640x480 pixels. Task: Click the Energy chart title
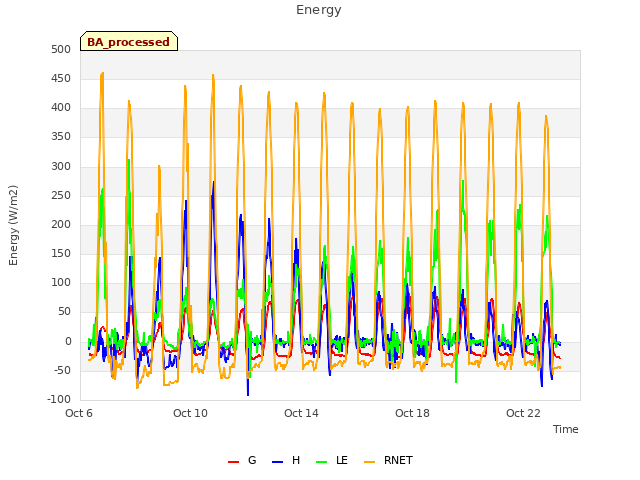click(x=319, y=10)
